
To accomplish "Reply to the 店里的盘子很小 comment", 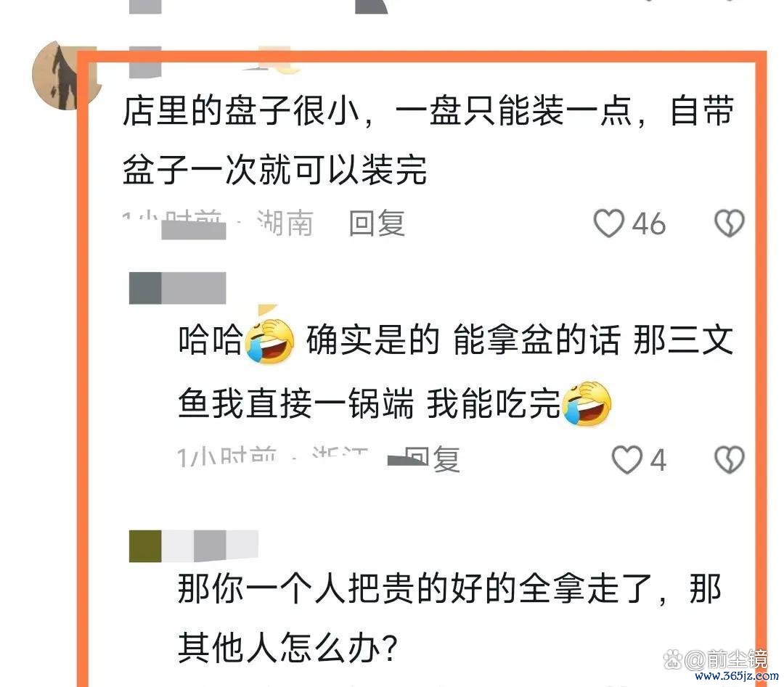I will [x=377, y=223].
